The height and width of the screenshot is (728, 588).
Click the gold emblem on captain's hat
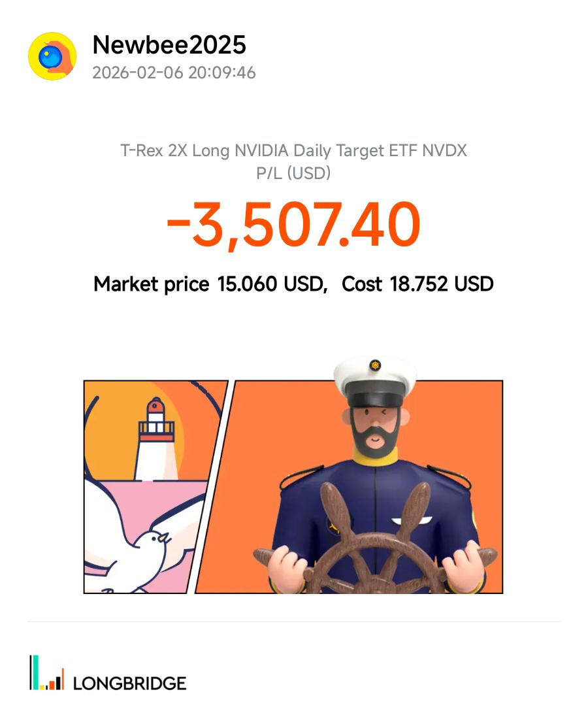point(375,365)
